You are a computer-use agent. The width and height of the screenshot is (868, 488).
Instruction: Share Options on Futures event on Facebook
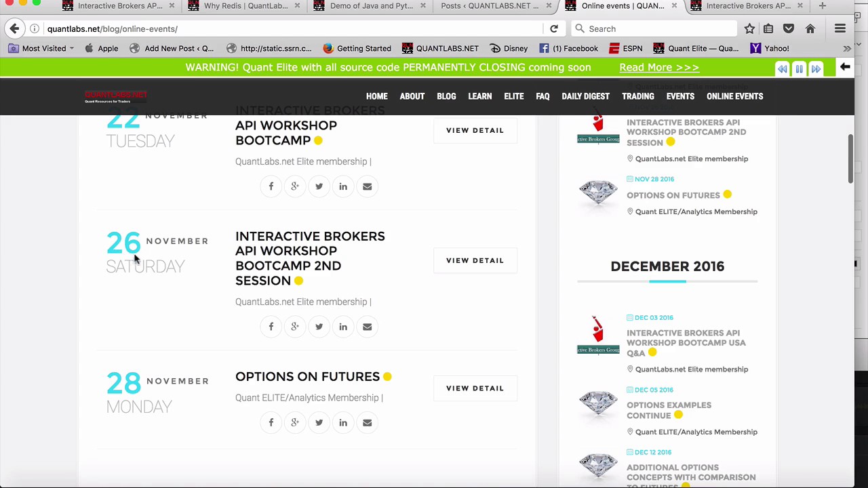click(271, 423)
